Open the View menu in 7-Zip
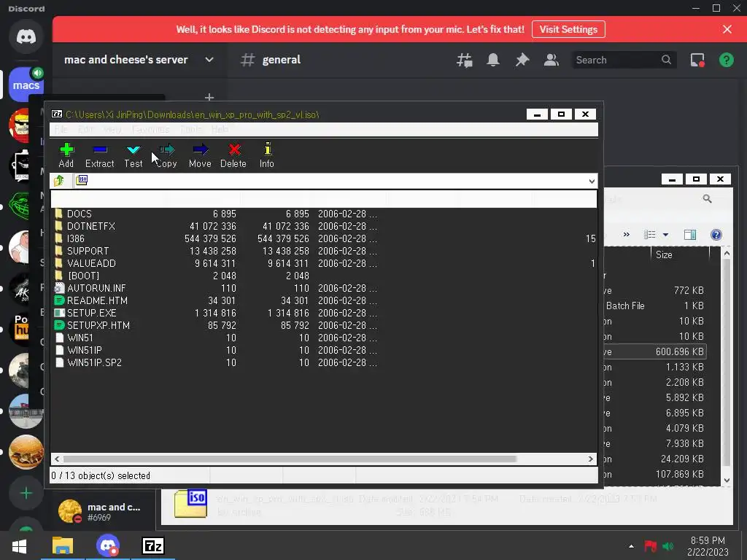This screenshot has height=560, width=747. point(112,130)
